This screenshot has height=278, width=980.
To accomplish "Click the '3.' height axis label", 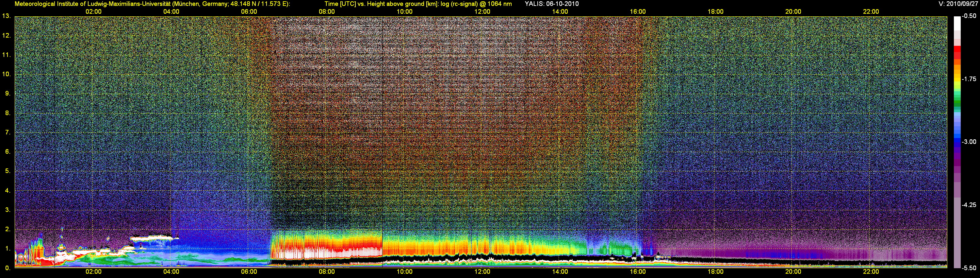I will 8,210.
